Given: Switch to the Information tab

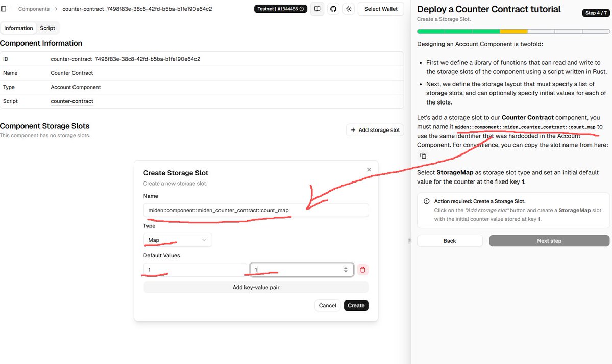Looking at the screenshot, I should coord(18,28).
